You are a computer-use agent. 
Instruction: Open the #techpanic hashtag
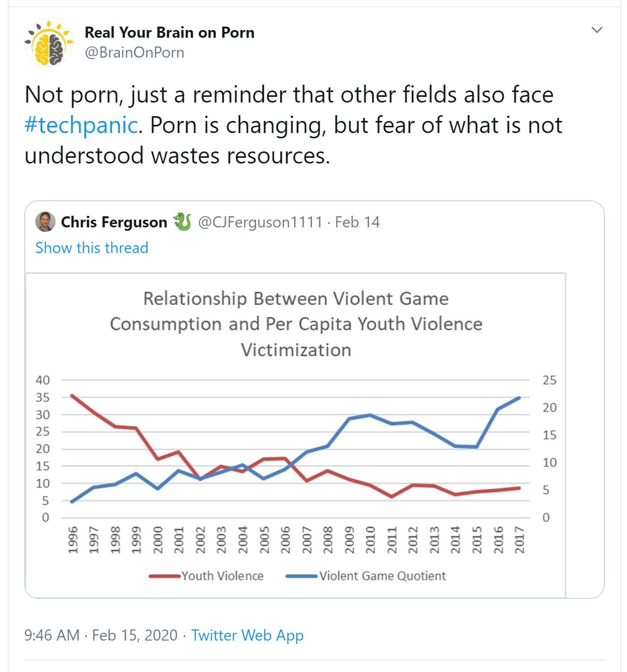81,125
